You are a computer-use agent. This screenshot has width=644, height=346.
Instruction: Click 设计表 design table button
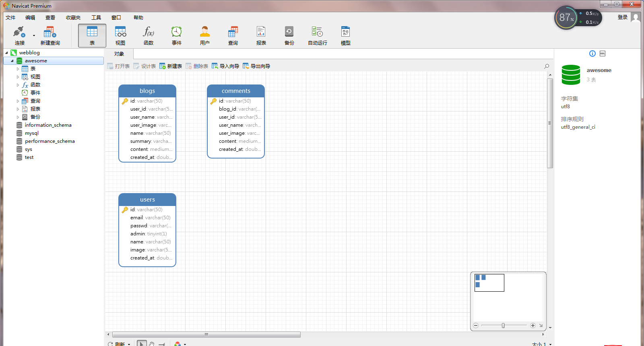click(144, 66)
